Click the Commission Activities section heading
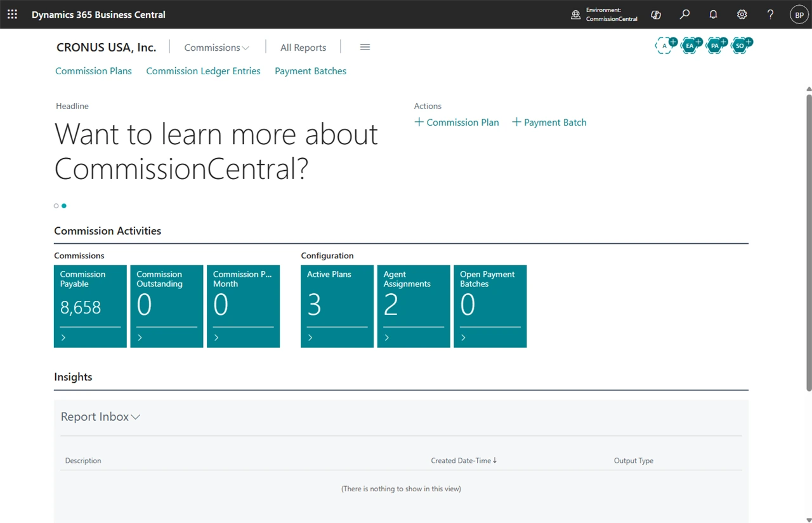Image resolution: width=812 pixels, height=523 pixels. pyautogui.click(x=107, y=231)
